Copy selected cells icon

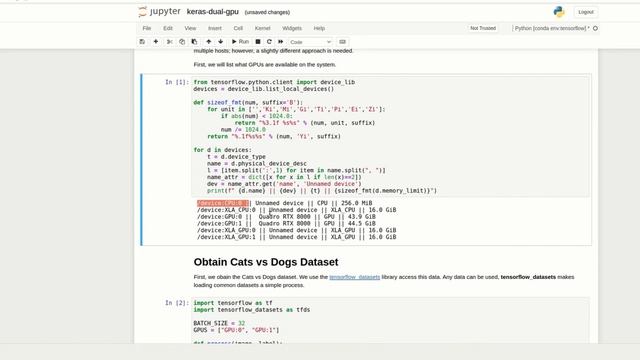[182, 42]
